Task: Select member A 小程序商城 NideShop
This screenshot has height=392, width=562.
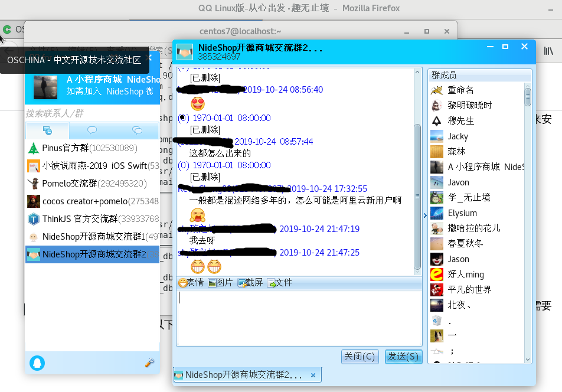Action: coord(477,167)
